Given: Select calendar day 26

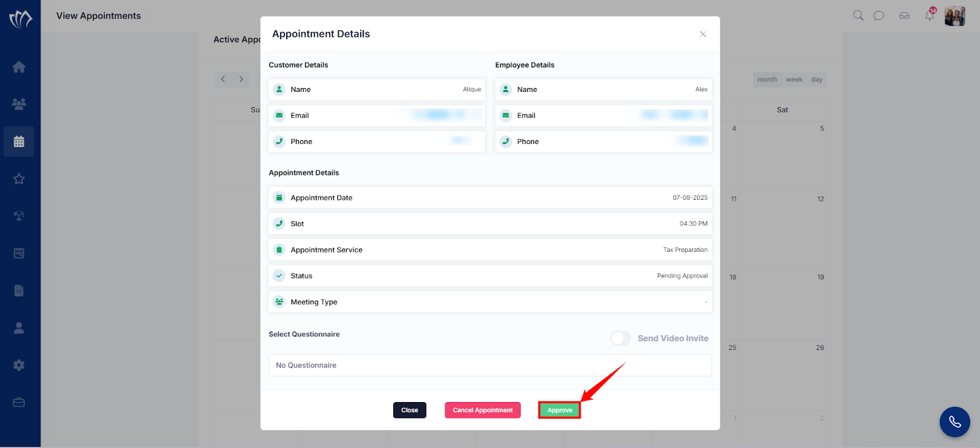Looking at the screenshot, I should [x=820, y=348].
